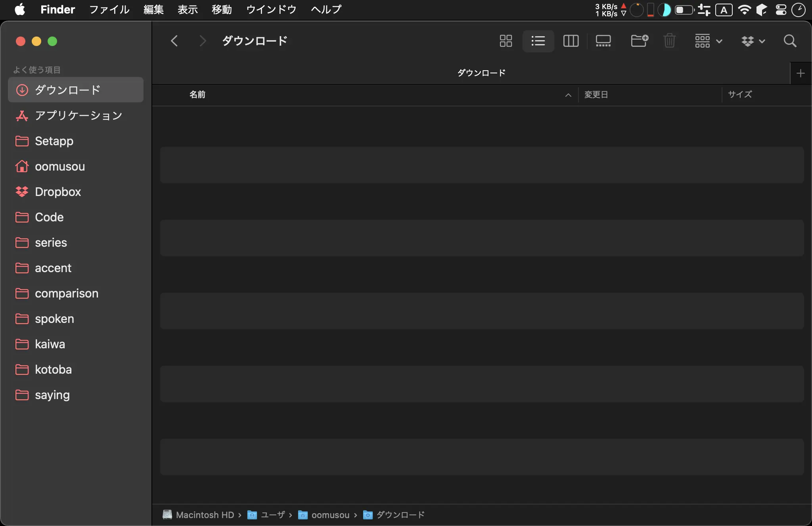Open the ファイル menu

(x=109, y=10)
